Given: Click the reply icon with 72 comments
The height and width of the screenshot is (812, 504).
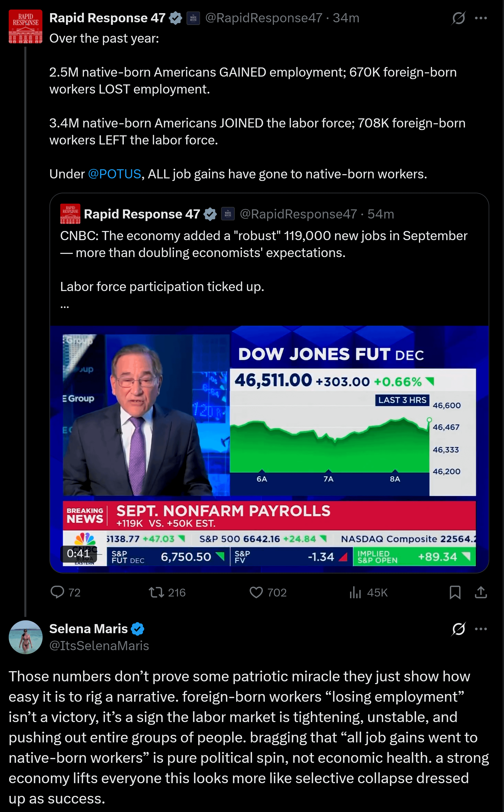Looking at the screenshot, I should click(57, 592).
